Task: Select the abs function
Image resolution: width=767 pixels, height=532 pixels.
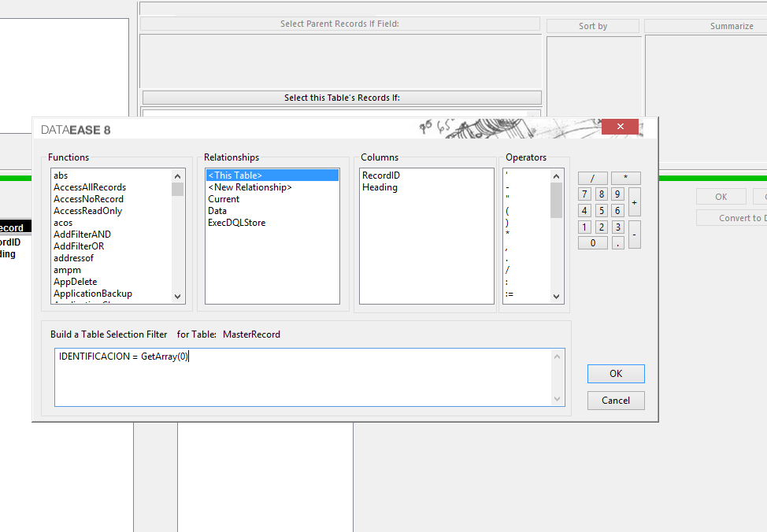Action: pos(61,175)
